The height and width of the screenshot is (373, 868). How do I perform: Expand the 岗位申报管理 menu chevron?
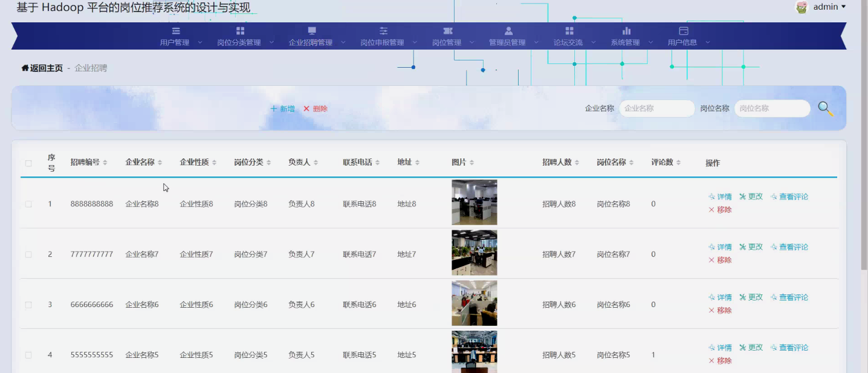pos(413,42)
